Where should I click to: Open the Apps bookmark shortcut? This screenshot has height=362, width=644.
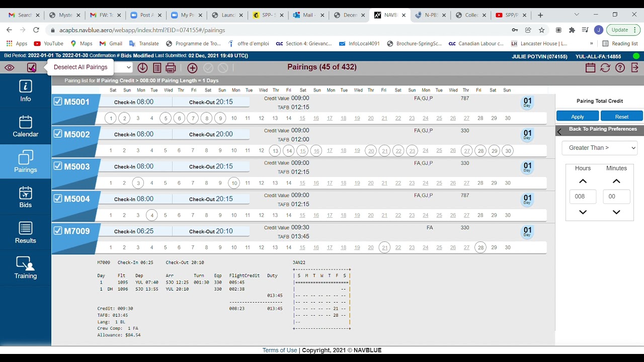17,44
